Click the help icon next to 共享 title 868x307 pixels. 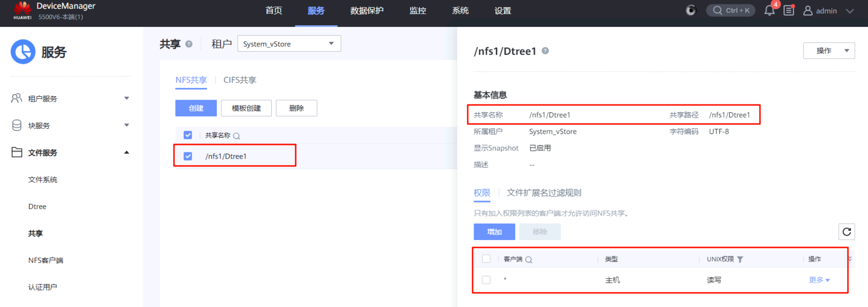click(x=189, y=44)
